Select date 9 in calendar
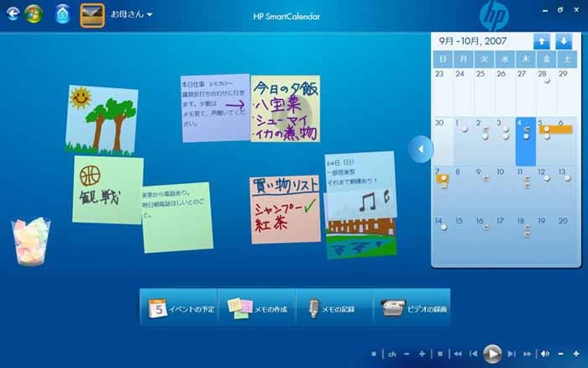Image resolution: width=588 pixels, height=368 pixels. (x=484, y=191)
